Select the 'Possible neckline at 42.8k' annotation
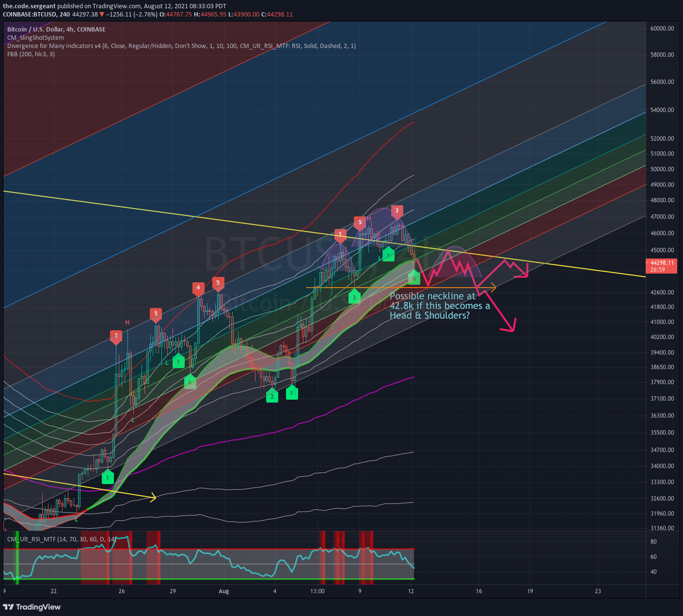The image size is (683, 616). [440, 306]
